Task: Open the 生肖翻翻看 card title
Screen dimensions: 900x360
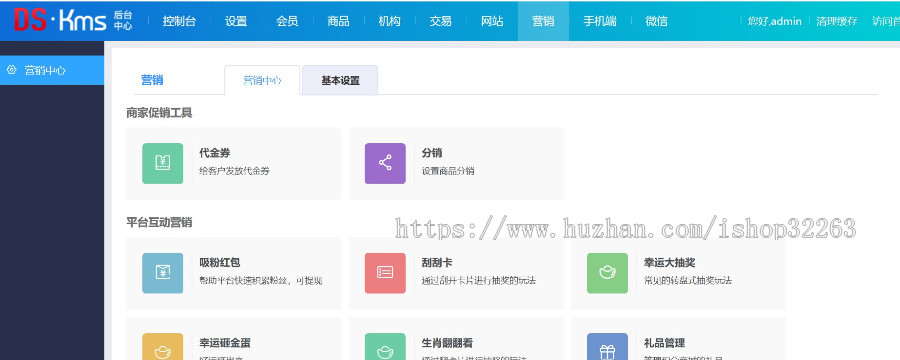Action: pyautogui.click(x=447, y=343)
